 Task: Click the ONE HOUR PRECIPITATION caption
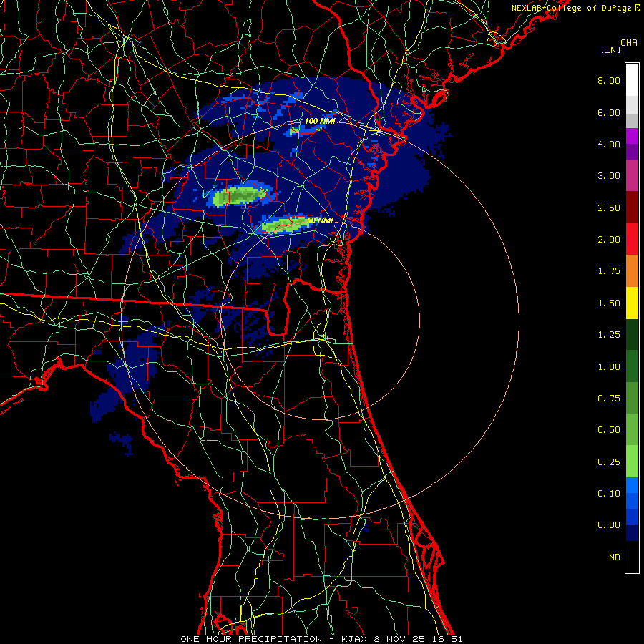251,639
